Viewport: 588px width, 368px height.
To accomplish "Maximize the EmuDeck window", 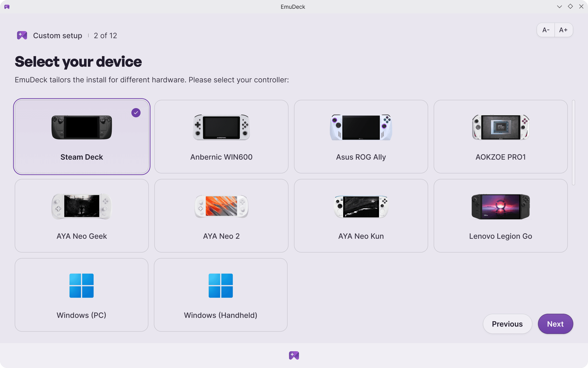I will (570, 7).
